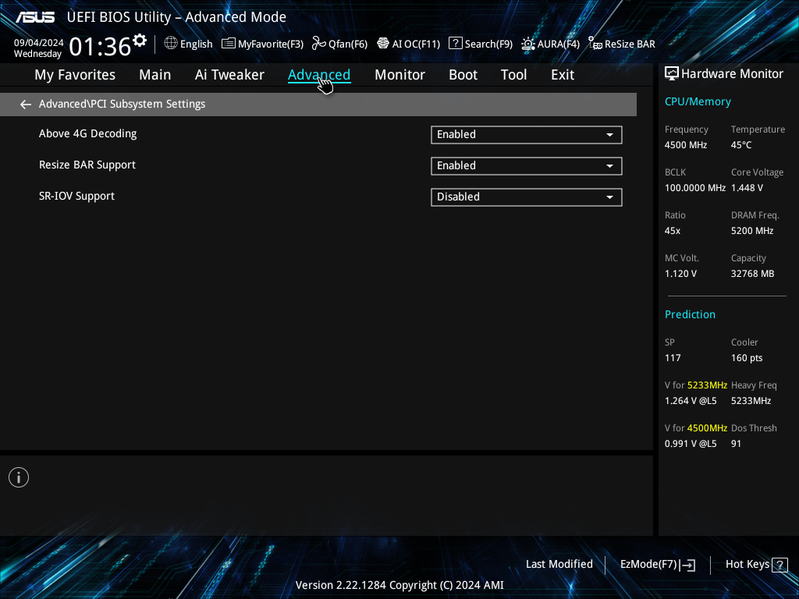Click the 0.991 V @L5 value
This screenshot has height=599, width=799.
tap(690, 444)
